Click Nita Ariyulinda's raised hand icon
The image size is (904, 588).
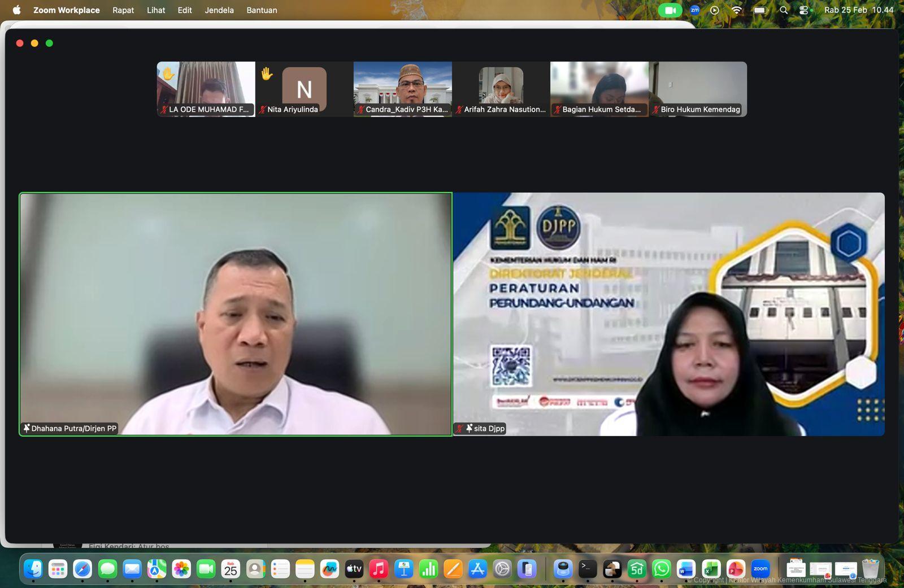(x=267, y=73)
